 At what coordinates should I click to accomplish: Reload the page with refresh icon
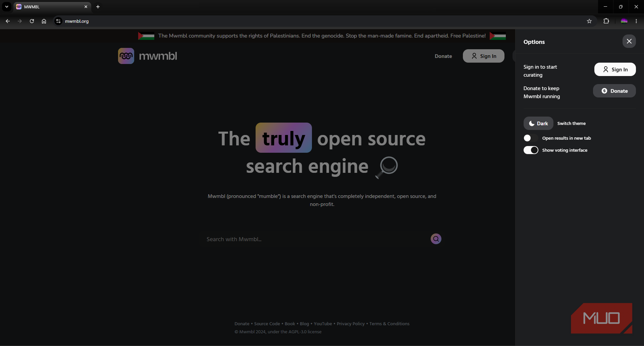[32, 21]
